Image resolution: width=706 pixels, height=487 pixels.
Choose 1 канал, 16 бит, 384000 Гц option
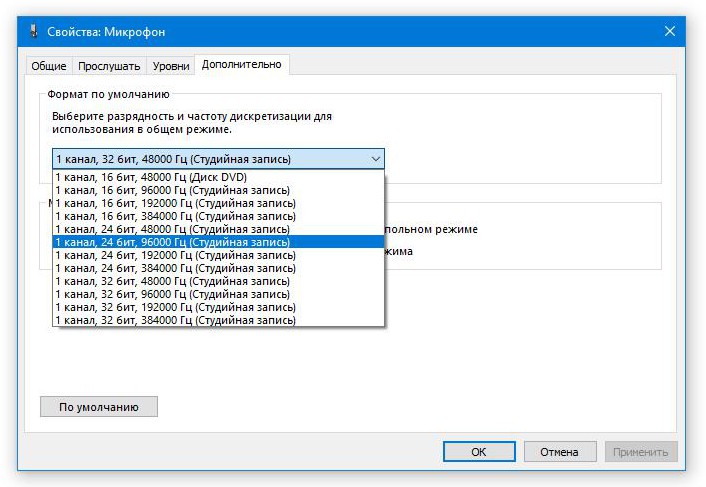(175, 216)
